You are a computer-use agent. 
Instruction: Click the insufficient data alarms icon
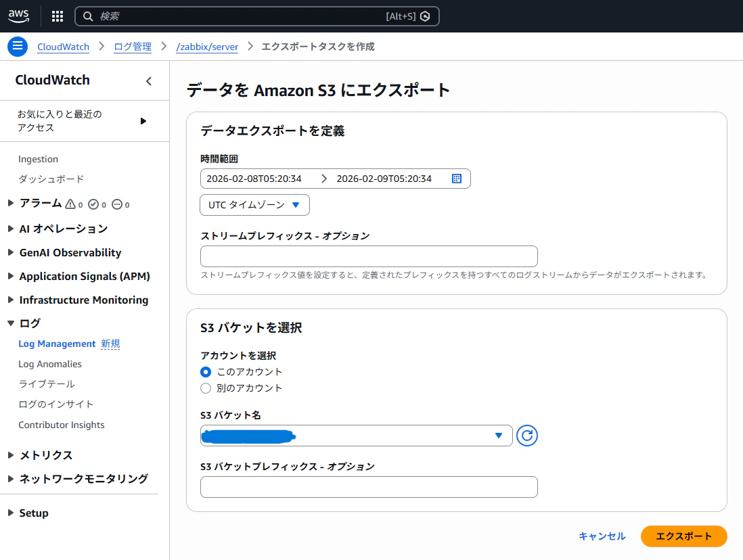116,204
